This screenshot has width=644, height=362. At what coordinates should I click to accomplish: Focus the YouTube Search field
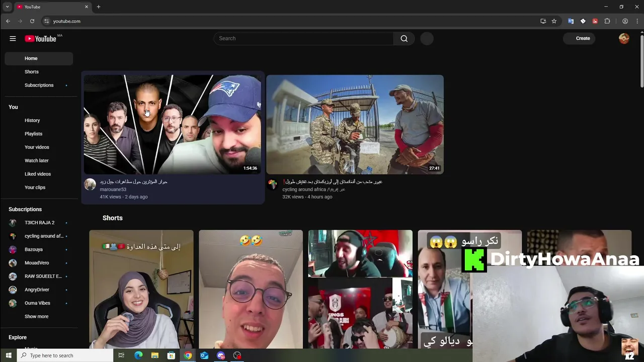[304, 39]
